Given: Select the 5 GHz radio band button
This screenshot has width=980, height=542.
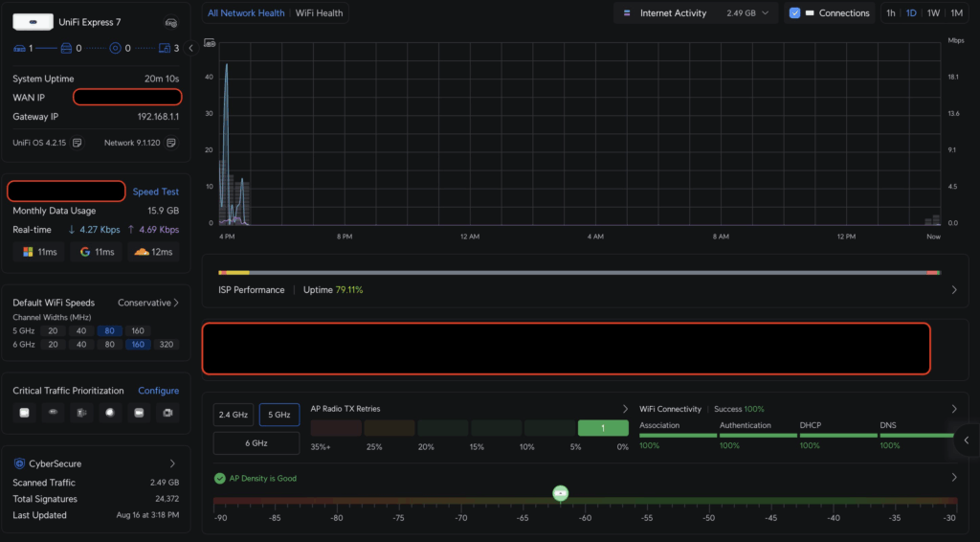Looking at the screenshot, I should (279, 415).
